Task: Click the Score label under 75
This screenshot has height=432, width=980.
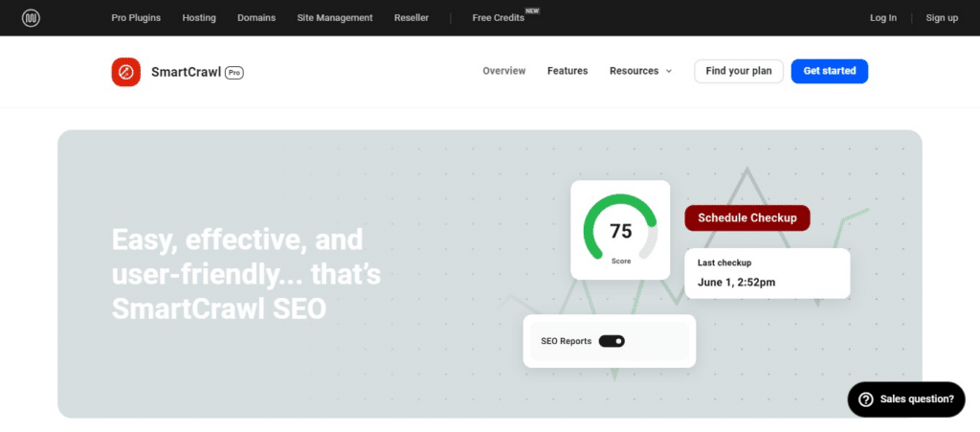Action: tap(620, 261)
